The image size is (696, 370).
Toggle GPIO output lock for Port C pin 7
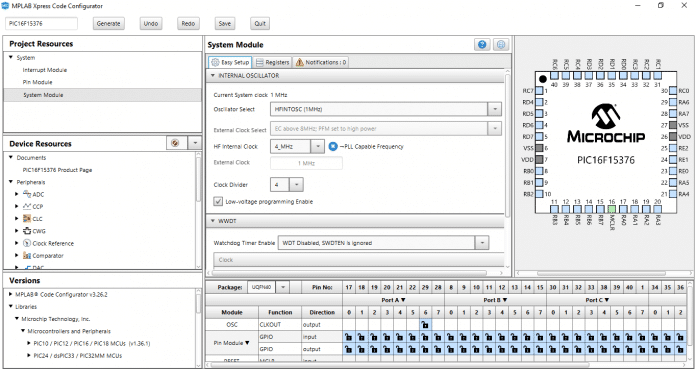click(642, 349)
